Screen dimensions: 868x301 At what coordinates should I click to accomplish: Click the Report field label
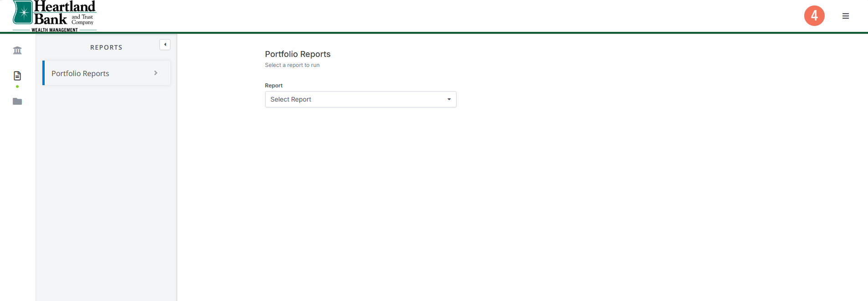click(x=273, y=86)
